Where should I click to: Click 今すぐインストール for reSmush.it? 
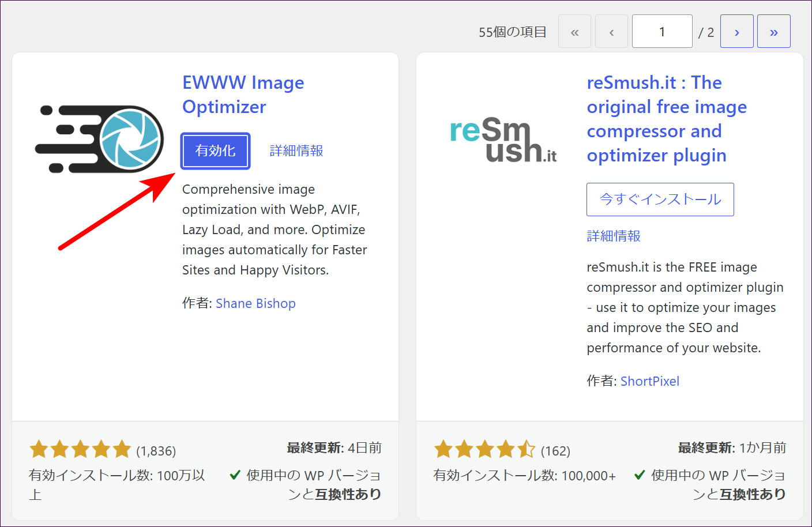coord(660,199)
